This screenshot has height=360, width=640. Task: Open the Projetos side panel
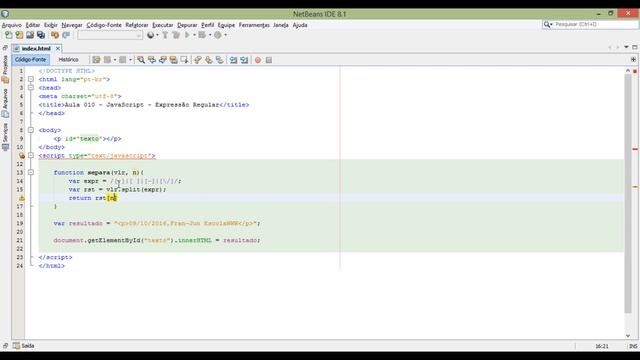(x=5, y=68)
